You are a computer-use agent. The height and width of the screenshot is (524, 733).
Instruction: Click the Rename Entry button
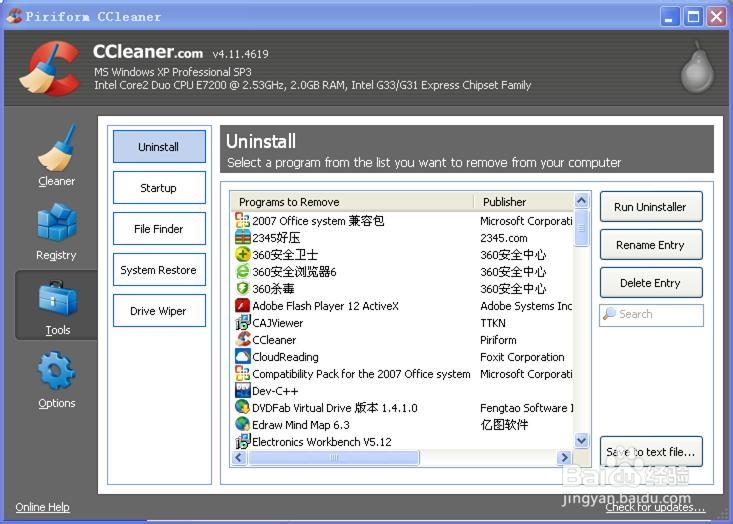coord(651,245)
